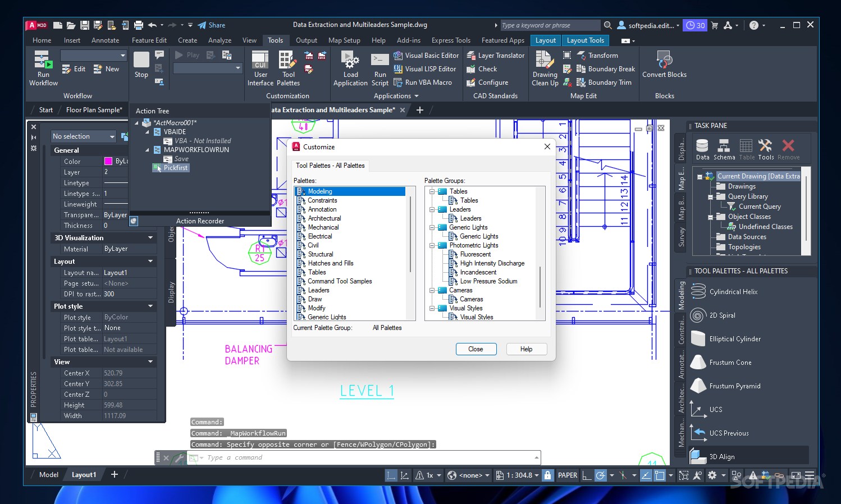Click the Load Application icon
Image resolution: width=841 pixels, height=504 pixels.
[x=350, y=60]
